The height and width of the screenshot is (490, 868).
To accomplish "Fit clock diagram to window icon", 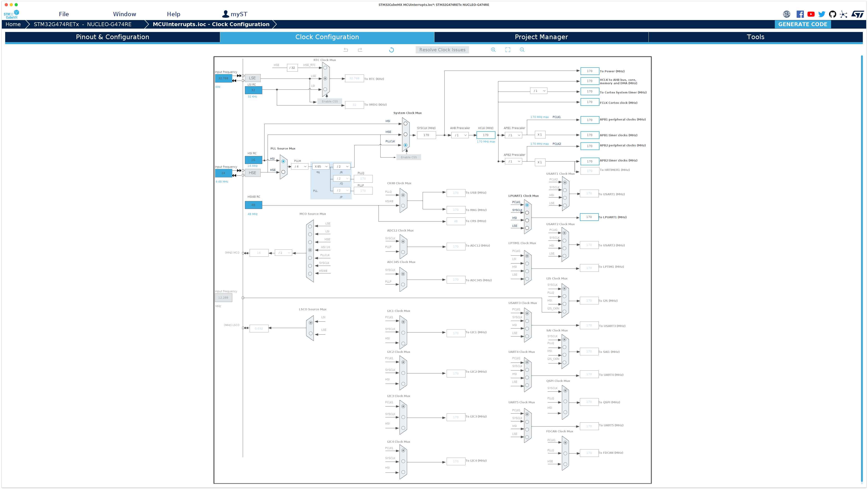I will [508, 50].
